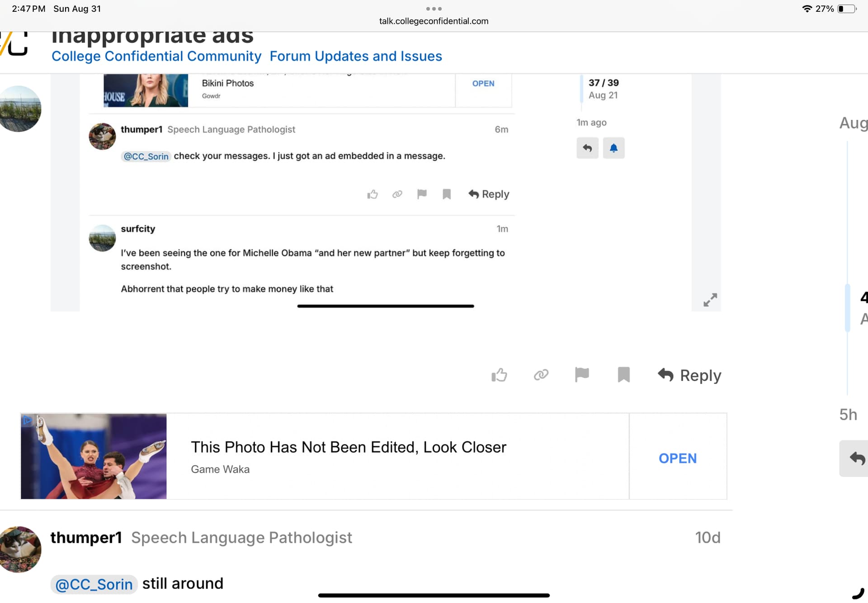Open thumper1's username in bottom post
Viewport: 868px width, 603px height.
click(x=86, y=537)
